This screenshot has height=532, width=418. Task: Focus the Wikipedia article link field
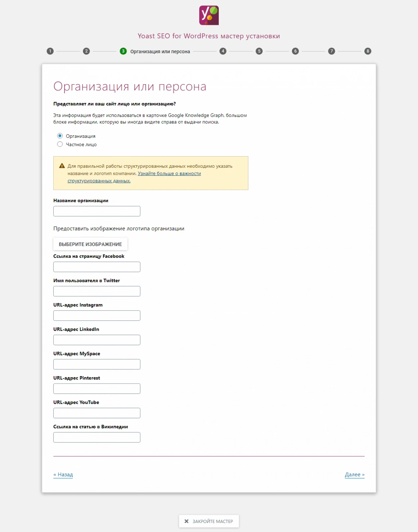pyautogui.click(x=97, y=437)
